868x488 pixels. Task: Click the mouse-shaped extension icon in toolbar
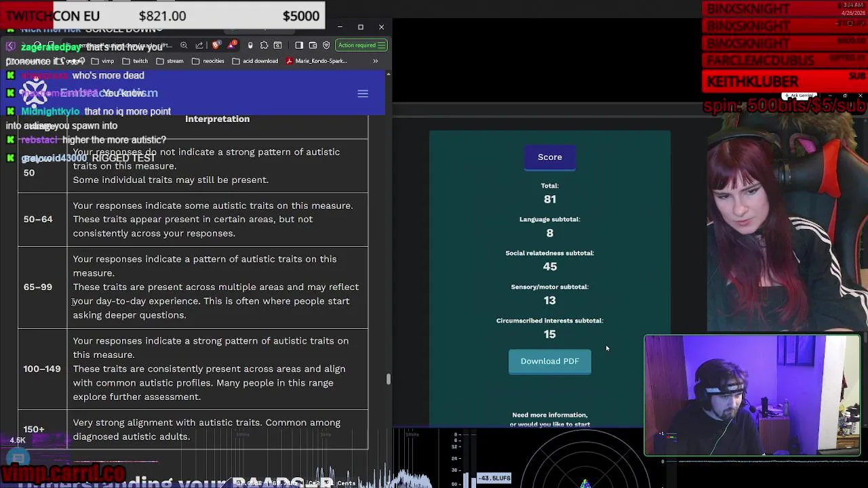[250, 45]
